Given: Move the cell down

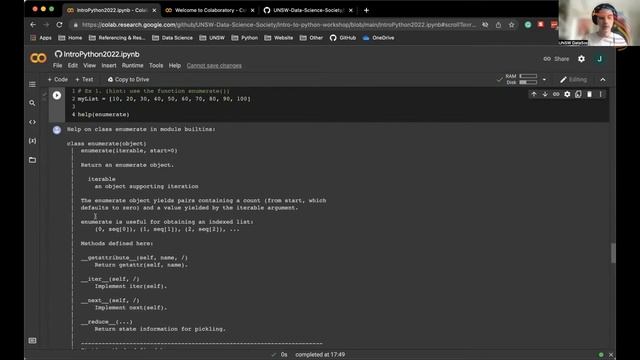Looking at the screenshot, I should tap(545, 94).
